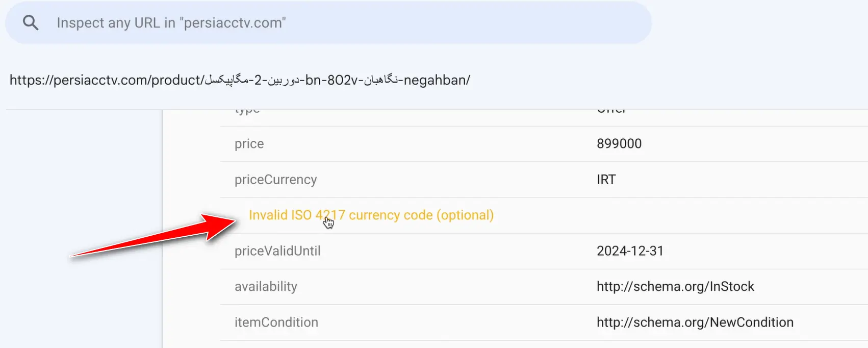Open the Invalid ISO 4217 currency warning
The image size is (868, 348).
[370, 215]
